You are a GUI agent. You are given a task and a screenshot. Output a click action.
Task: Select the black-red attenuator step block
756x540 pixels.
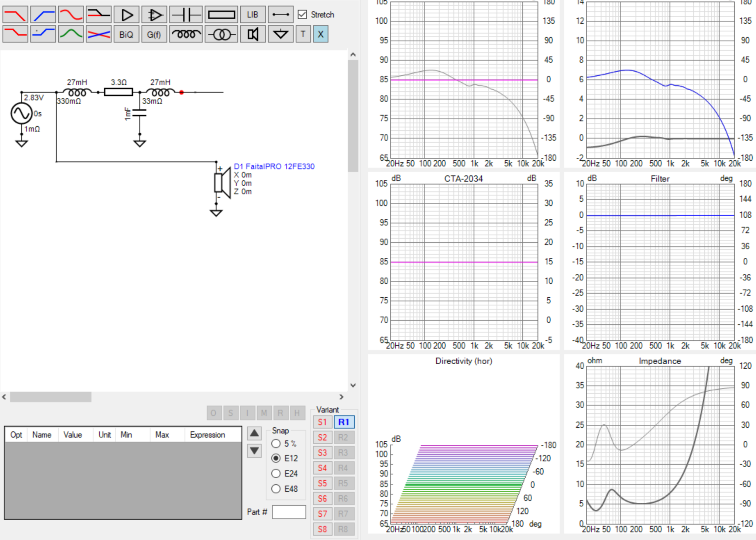[x=99, y=15]
